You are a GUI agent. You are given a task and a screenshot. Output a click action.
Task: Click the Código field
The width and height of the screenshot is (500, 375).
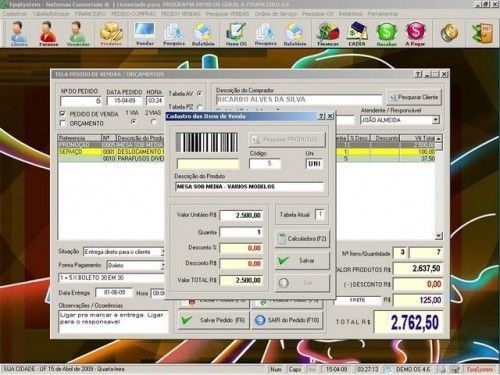(265, 164)
